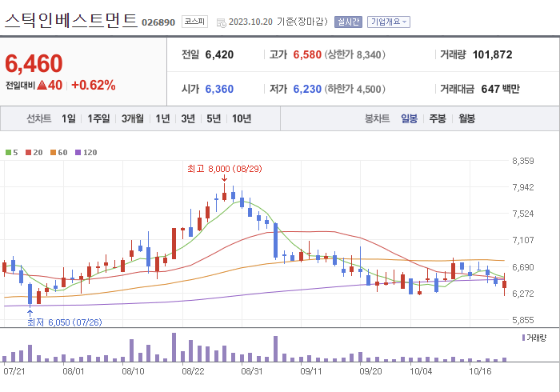Click the 거래대금 value 647 백만

[x=500, y=89]
